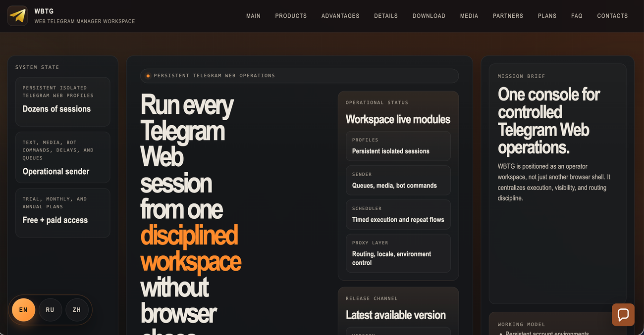Click the 'Workspace live modules' heading
The height and width of the screenshot is (335, 644).
(398, 119)
